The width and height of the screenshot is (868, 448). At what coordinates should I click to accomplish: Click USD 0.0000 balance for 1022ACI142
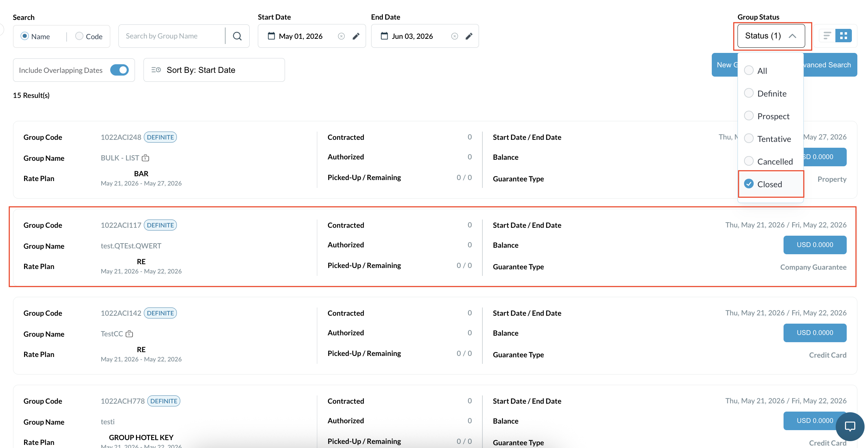pyautogui.click(x=815, y=333)
